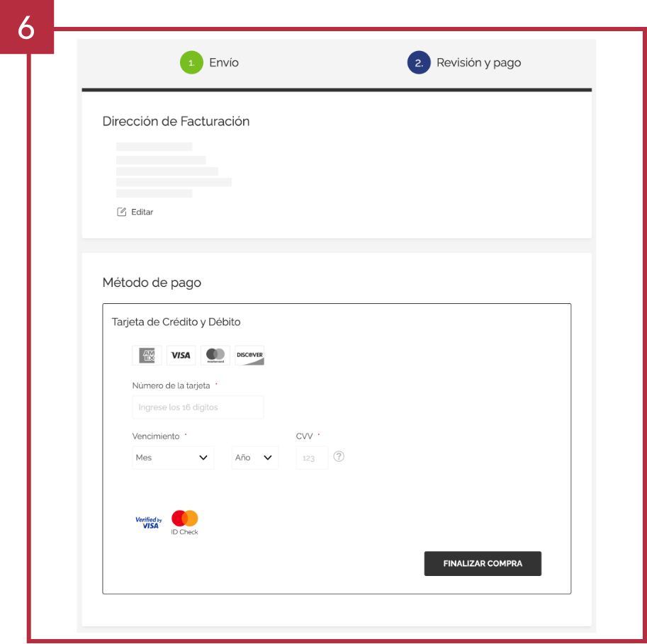The height and width of the screenshot is (644, 647).
Task: Click the Verified by Visa badge
Action: pyautogui.click(x=149, y=523)
